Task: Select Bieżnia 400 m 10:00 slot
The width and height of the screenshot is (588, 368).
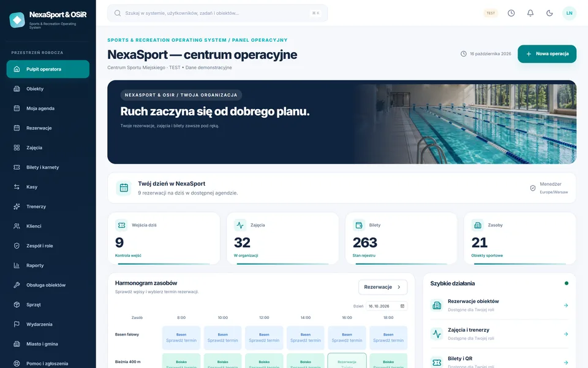Action: (223, 361)
